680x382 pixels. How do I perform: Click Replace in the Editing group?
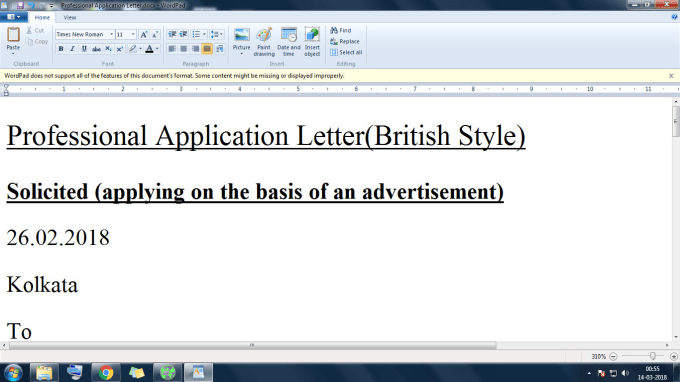[345, 42]
